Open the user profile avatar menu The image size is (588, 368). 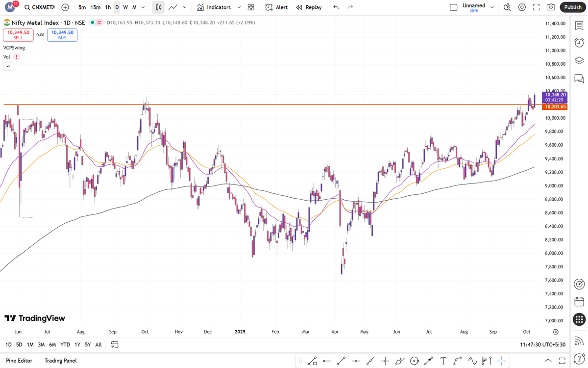coord(9,7)
